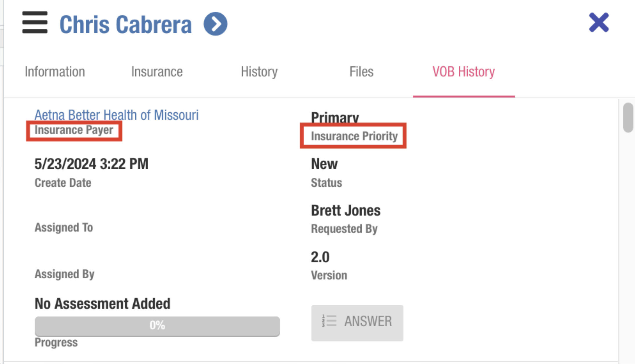
Task: Click the Insurance Priority label
Action: click(354, 136)
